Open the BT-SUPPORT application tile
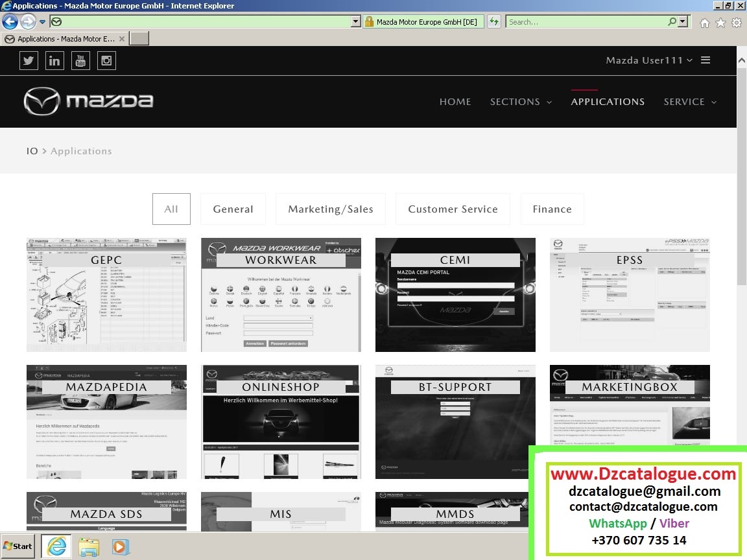The height and width of the screenshot is (560, 747). pos(455,422)
